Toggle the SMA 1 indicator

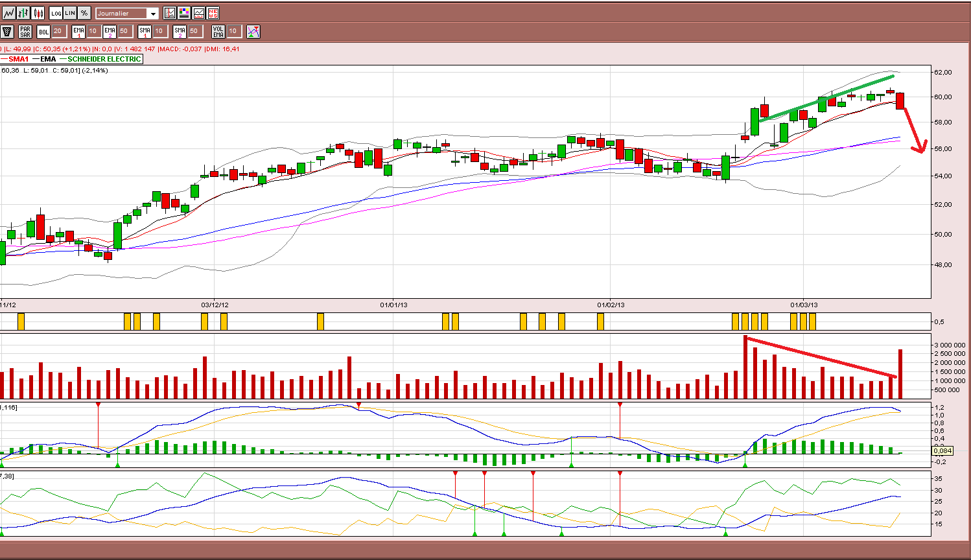145,31
